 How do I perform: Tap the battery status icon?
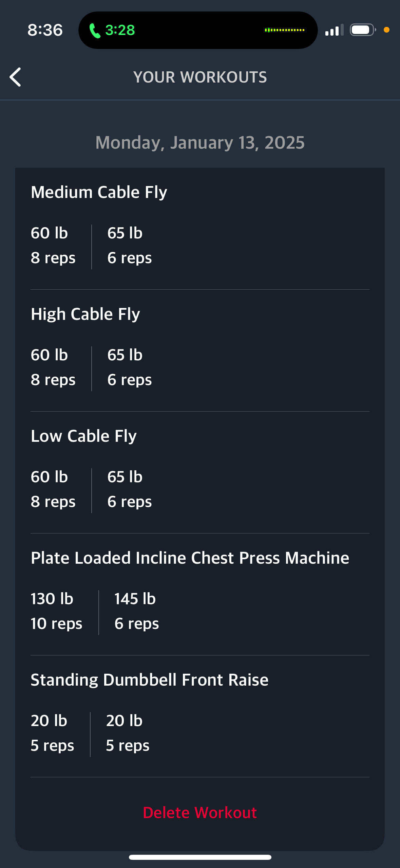[x=363, y=30]
